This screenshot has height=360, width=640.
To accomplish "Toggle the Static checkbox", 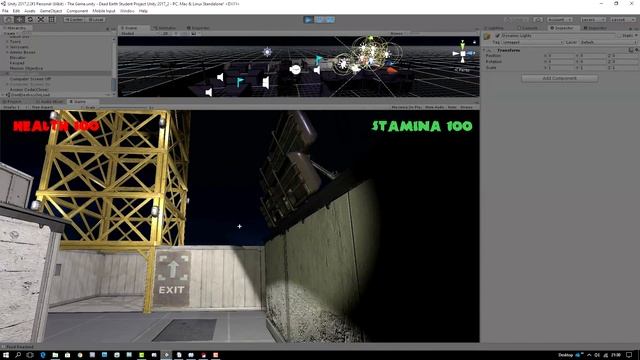I will pos(620,36).
